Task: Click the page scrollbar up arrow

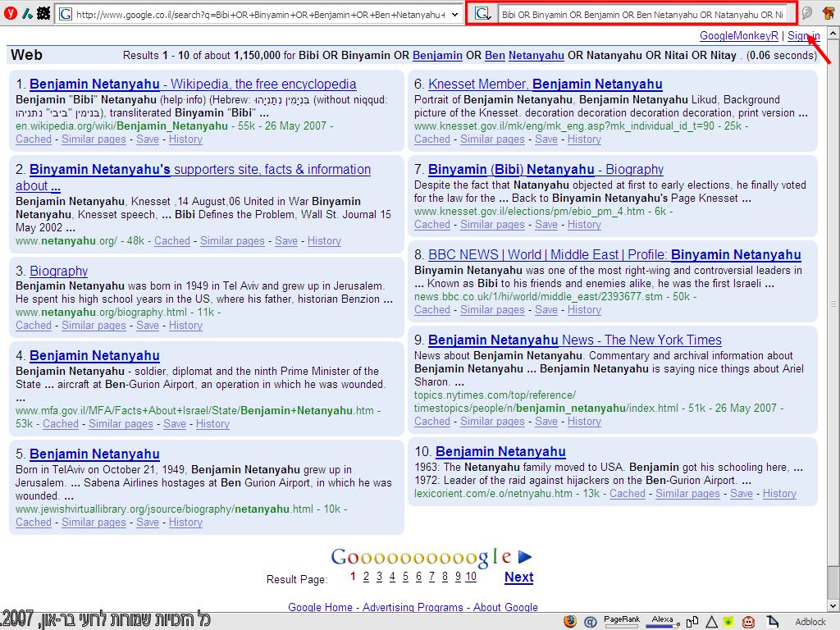Action: click(833, 33)
